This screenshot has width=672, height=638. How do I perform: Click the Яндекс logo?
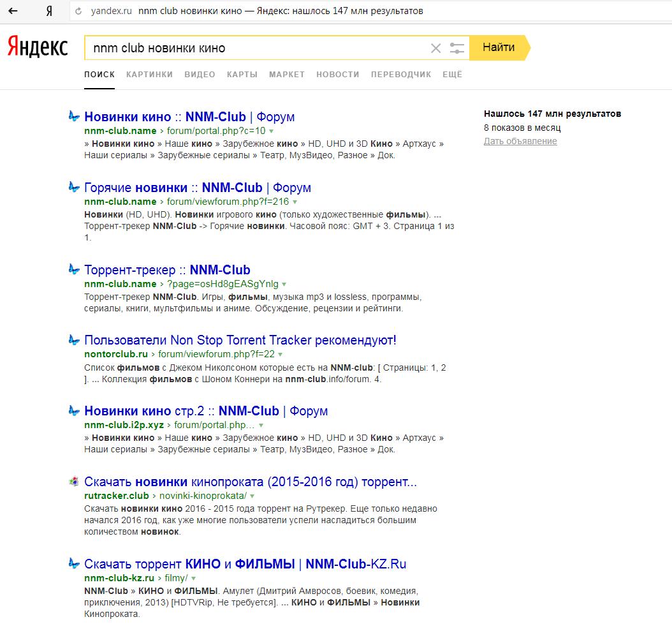coord(38,47)
